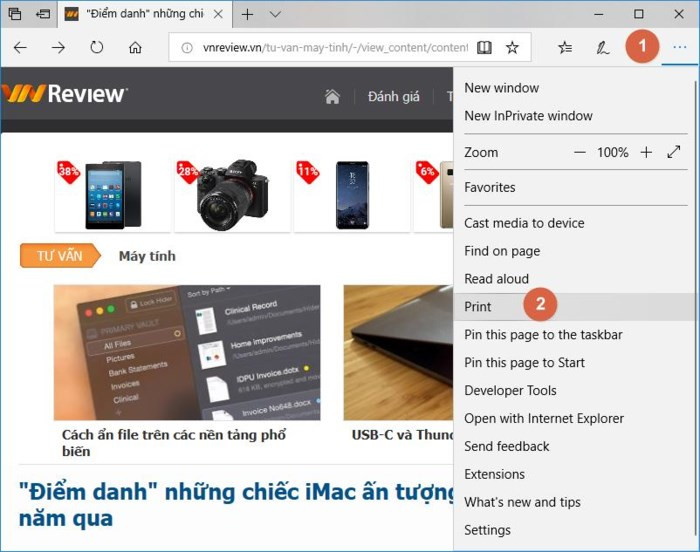The image size is (700, 552).
Task: Click the Add notes pen icon
Action: 602,47
